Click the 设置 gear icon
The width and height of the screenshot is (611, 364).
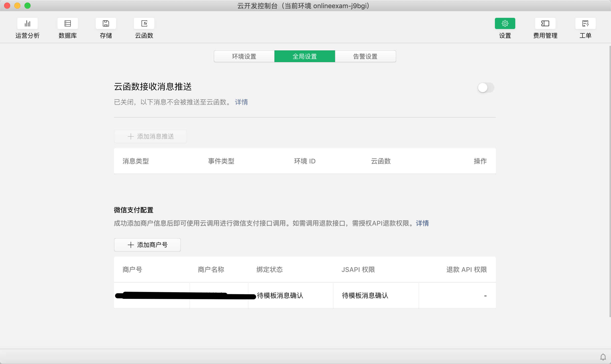[505, 24]
